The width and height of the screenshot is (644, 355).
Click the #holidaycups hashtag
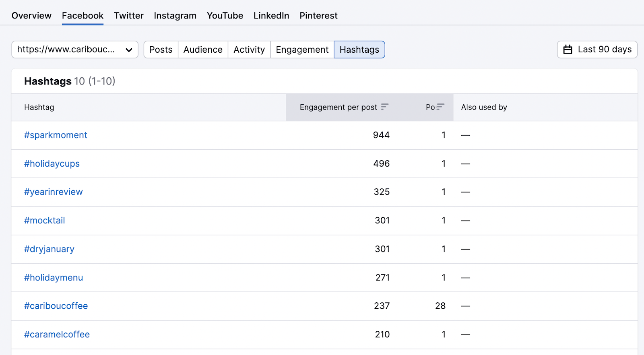tap(52, 164)
